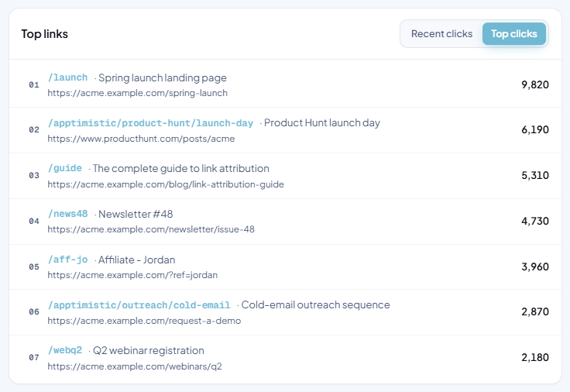Image resolution: width=570 pixels, height=392 pixels.
Task: Click the Product Hunt launch day title
Action: (x=322, y=123)
